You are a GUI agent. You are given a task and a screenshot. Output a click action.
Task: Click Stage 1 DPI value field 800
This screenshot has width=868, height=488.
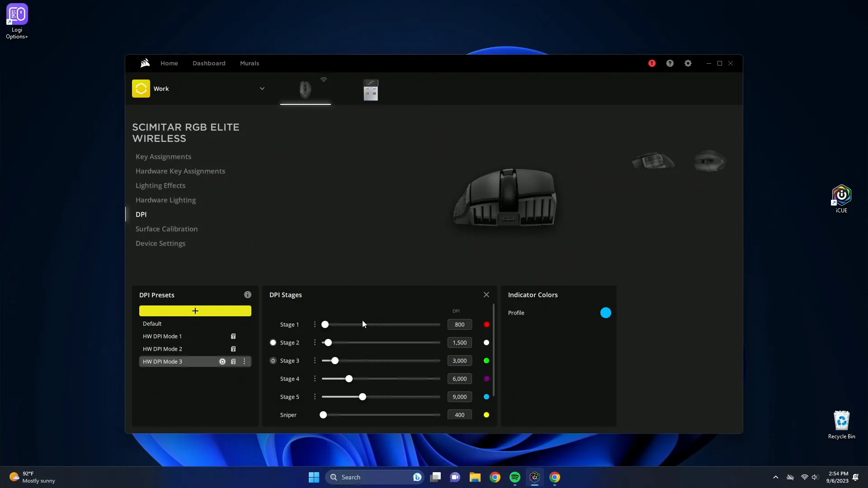tap(460, 324)
